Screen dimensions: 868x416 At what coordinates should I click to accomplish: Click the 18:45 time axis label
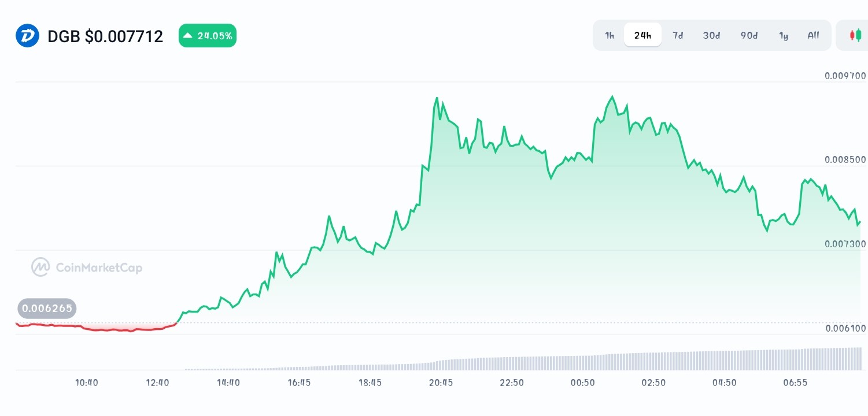pos(370,382)
